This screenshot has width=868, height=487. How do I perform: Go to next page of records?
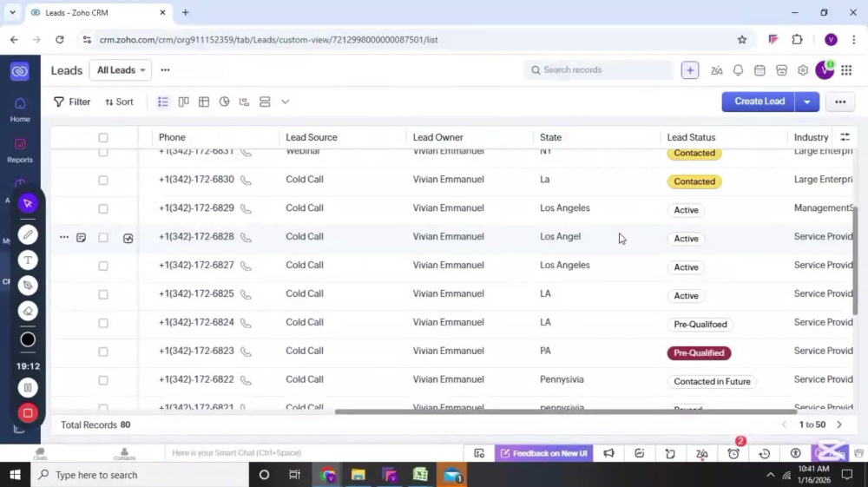839,425
